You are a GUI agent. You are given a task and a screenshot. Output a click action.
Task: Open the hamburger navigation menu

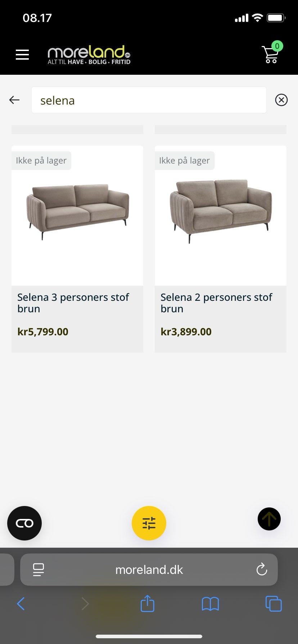(22, 55)
